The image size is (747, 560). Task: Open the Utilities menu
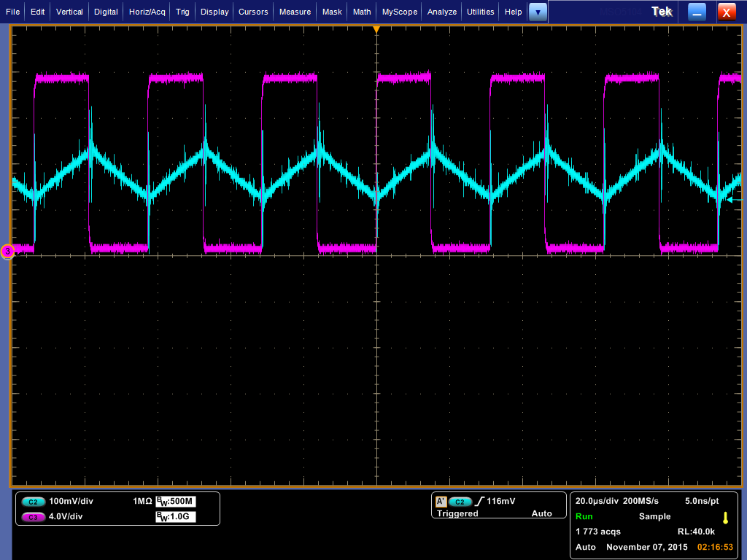[x=480, y=12]
